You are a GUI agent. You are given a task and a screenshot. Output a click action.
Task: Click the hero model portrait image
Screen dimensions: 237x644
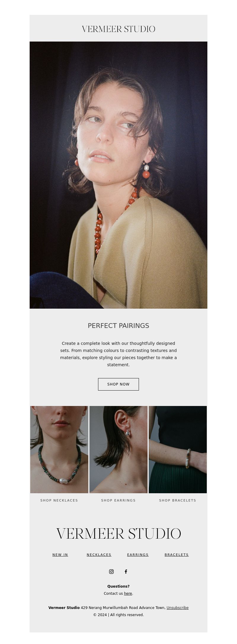pyautogui.click(x=118, y=175)
